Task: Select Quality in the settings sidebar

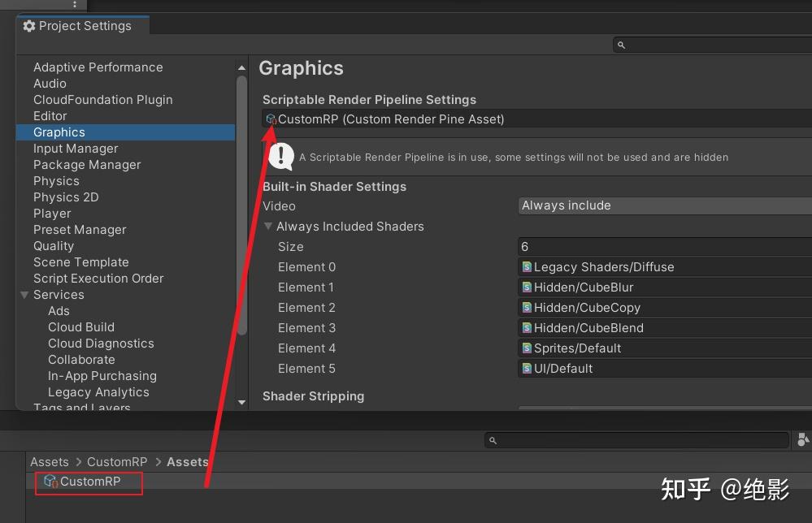Action: [x=54, y=245]
